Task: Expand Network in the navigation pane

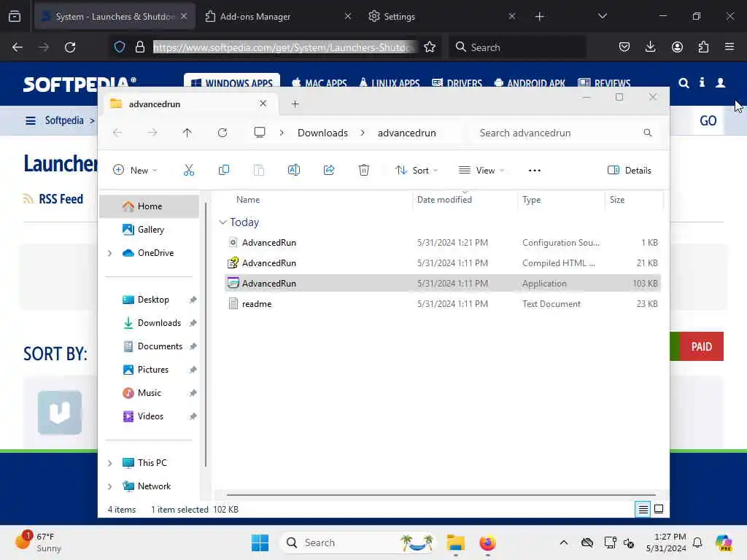Action: 109,486
